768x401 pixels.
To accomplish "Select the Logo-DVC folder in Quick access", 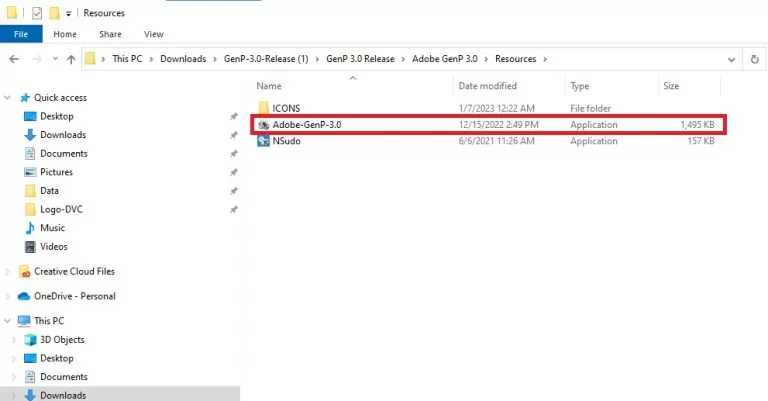I will (63, 209).
